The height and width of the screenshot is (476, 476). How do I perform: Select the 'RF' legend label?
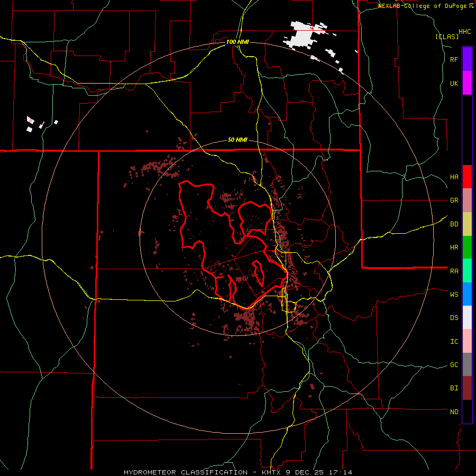point(454,59)
